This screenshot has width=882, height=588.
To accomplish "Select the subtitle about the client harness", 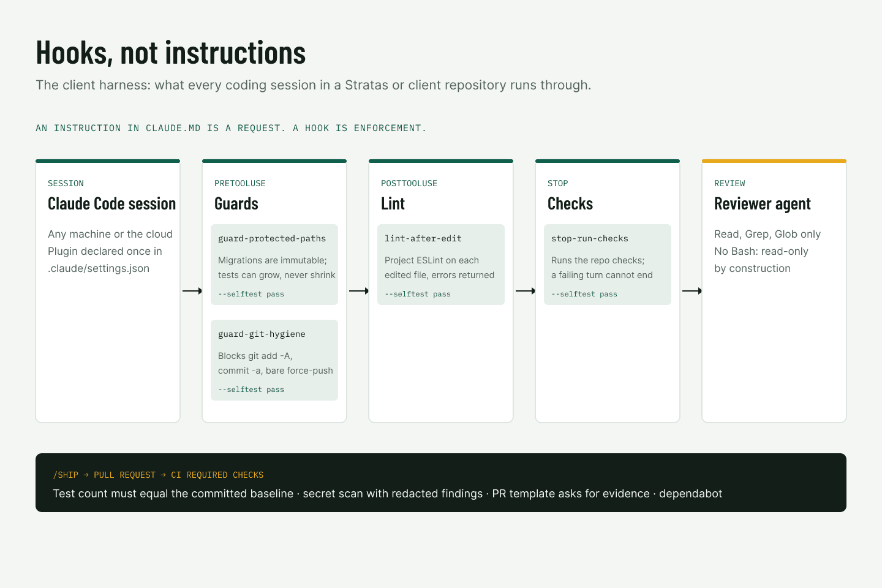I will (x=314, y=85).
